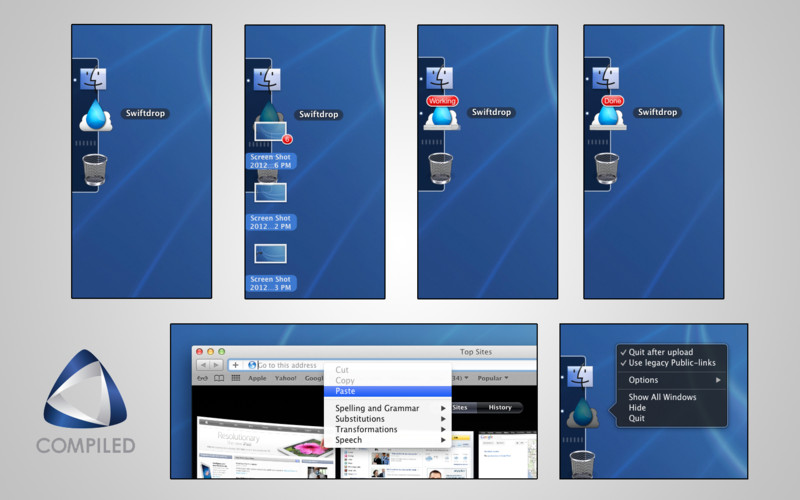Click Safari's forward arrow button
800x500 pixels.
216,365
